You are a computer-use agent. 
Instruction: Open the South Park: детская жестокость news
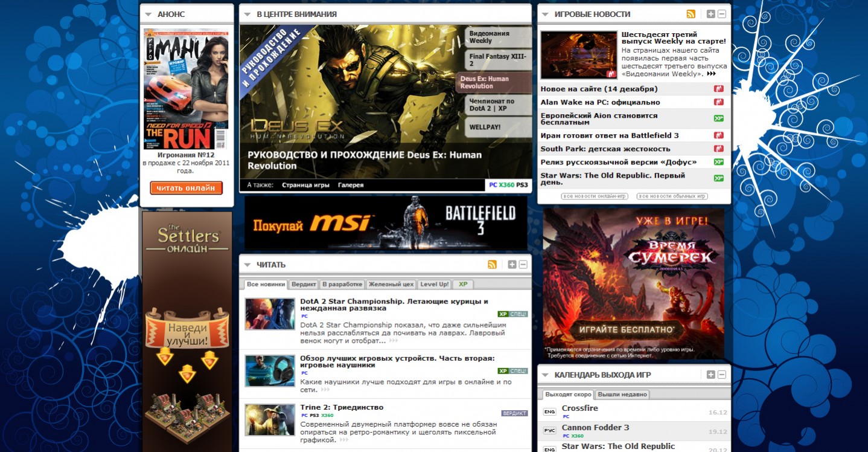point(605,149)
